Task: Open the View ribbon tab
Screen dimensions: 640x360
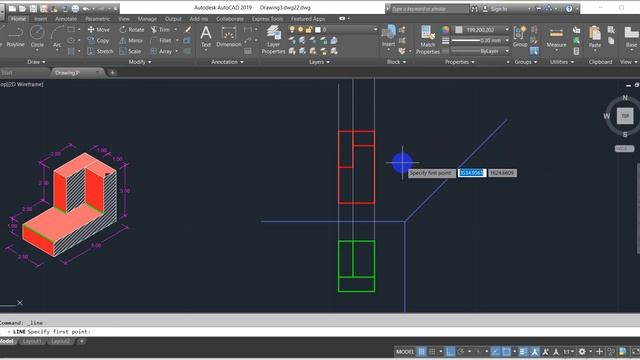Action: [124, 19]
